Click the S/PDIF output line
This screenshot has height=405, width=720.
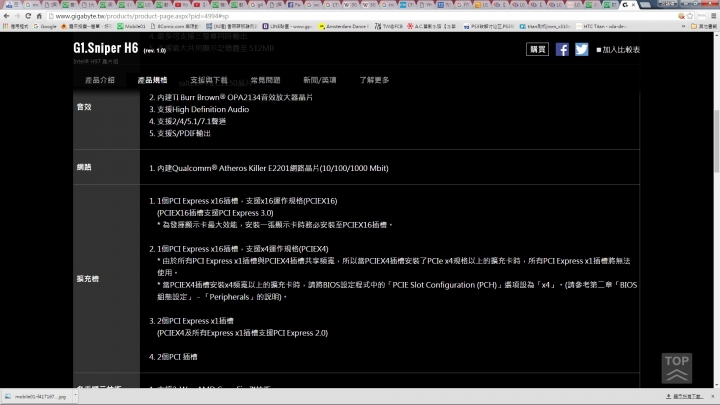point(180,133)
